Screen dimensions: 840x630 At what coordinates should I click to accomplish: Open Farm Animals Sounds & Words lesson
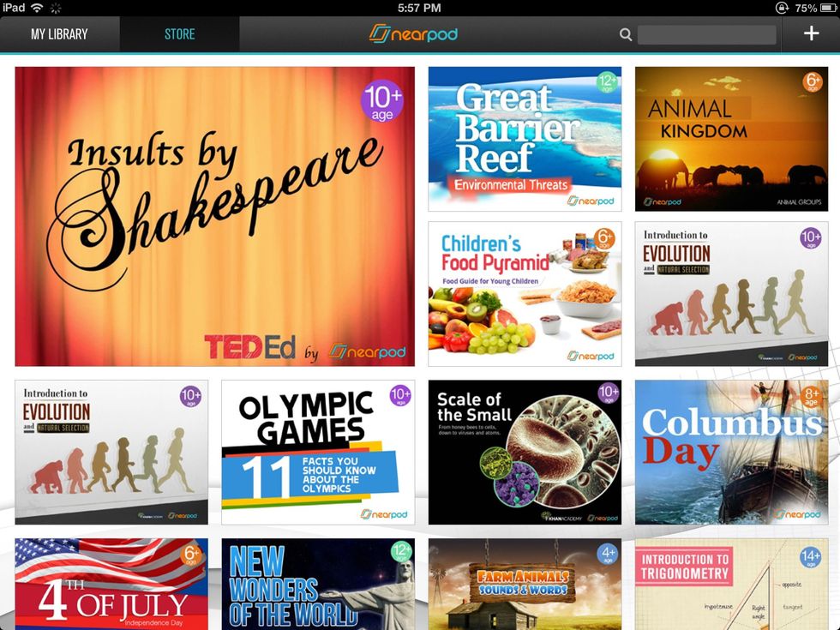pyautogui.click(x=525, y=584)
